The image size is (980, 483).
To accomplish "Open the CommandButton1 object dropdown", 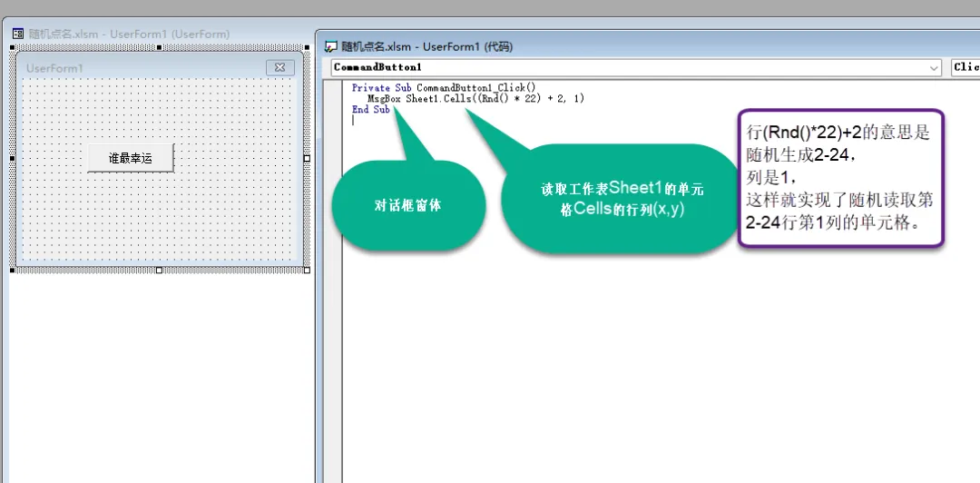I will pos(935,67).
